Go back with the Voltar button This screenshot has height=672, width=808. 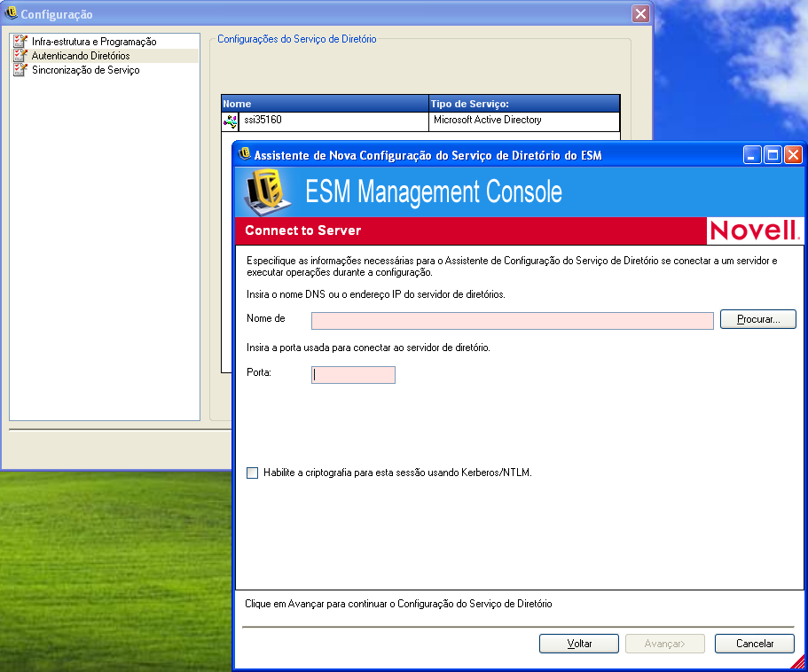tap(578, 644)
